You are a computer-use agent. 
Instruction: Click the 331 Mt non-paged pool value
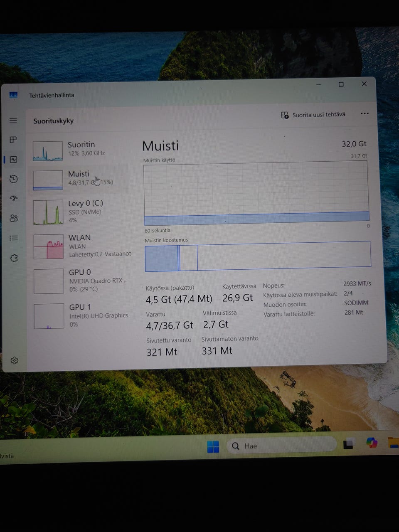[217, 351]
